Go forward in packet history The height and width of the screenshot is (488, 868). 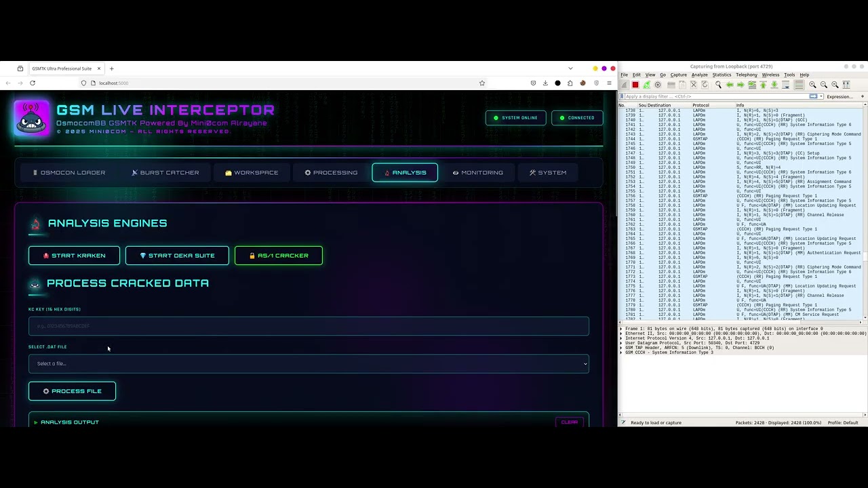(x=741, y=85)
